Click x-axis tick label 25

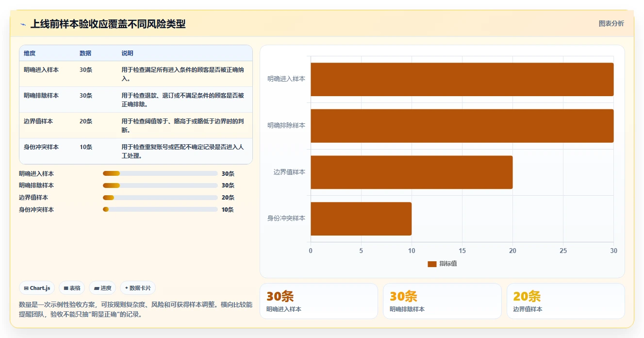coord(563,251)
